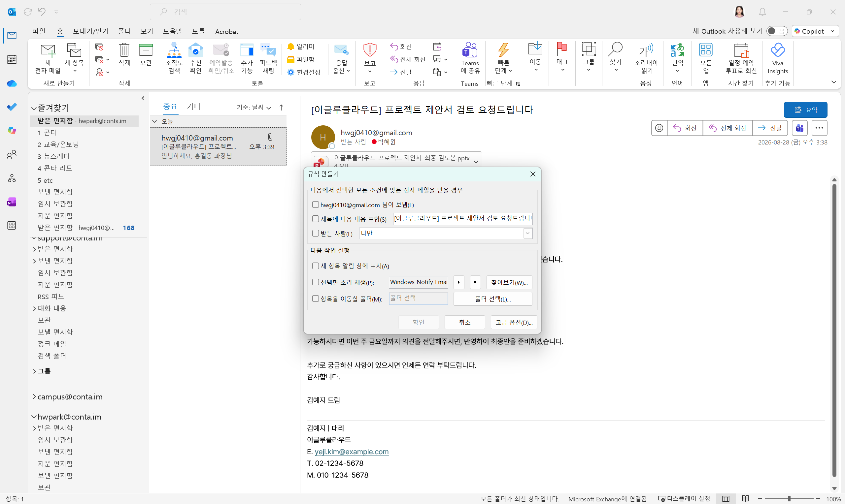The width and height of the screenshot is (845, 504).
Task: Click the emoji reaction icon in message header
Action: (659, 128)
